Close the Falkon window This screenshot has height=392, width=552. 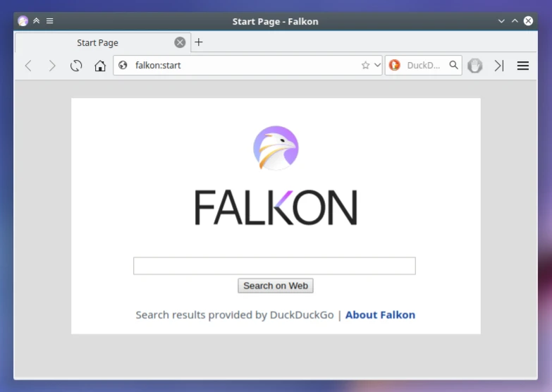(x=528, y=21)
